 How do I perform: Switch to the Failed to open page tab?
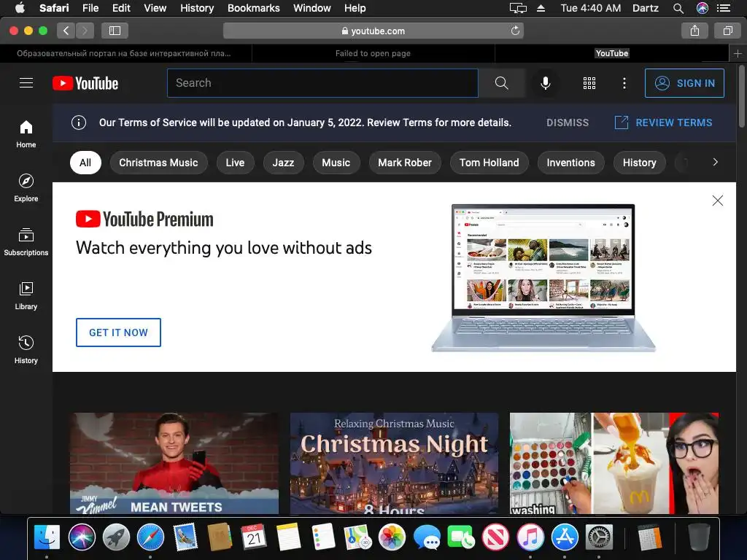tap(373, 53)
